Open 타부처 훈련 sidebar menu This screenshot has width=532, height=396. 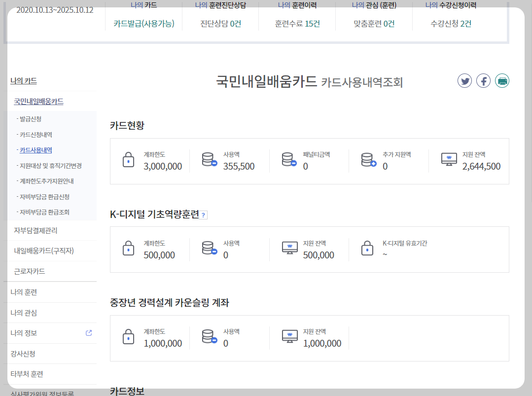tap(27, 374)
